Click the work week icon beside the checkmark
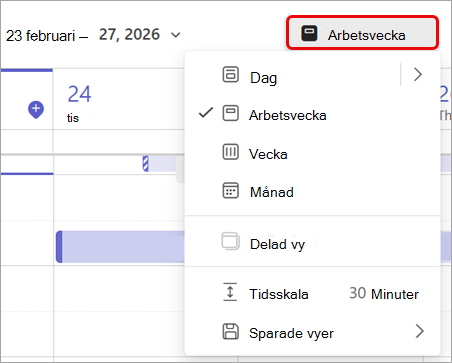The height and width of the screenshot is (363, 452). [231, 113]
